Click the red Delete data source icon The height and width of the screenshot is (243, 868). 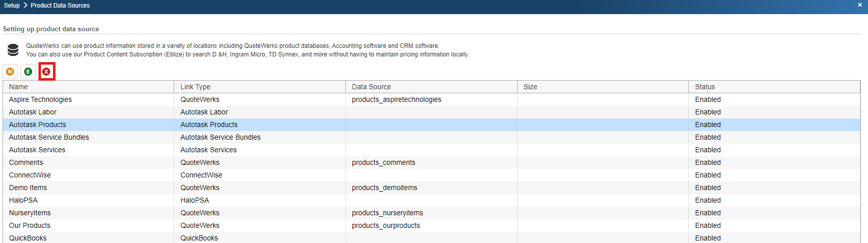pyautogui.click(x=46, y=72)
